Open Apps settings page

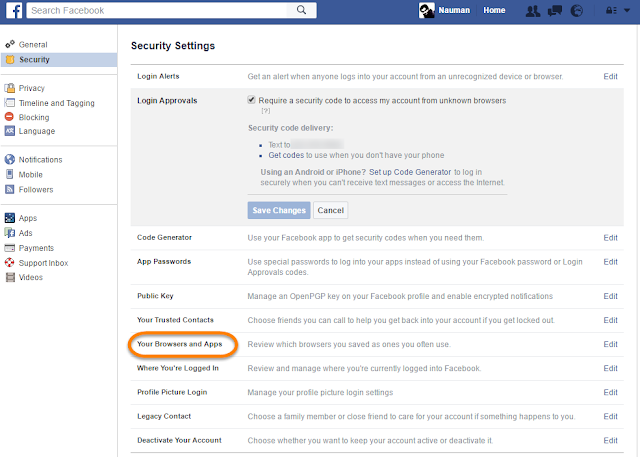click(28, 218)
